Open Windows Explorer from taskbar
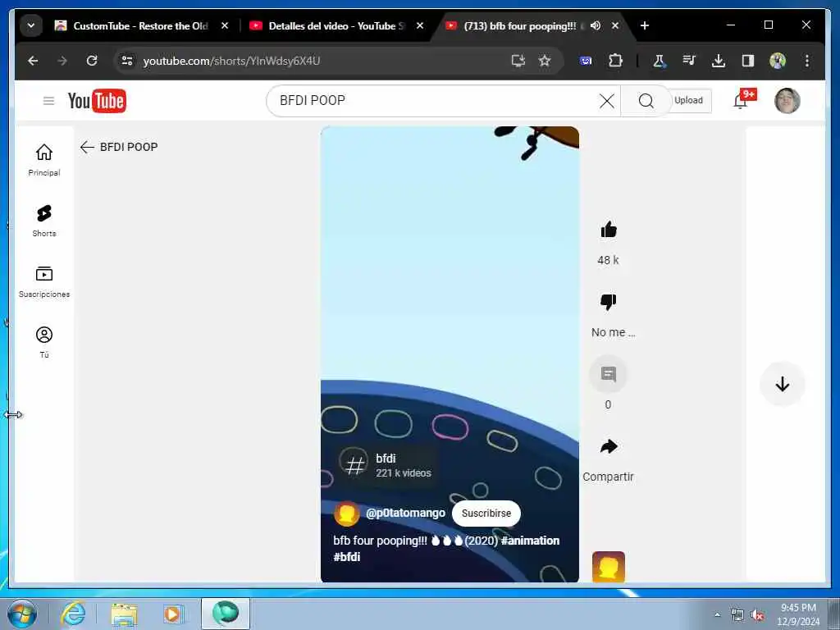 tap(125, 614)
